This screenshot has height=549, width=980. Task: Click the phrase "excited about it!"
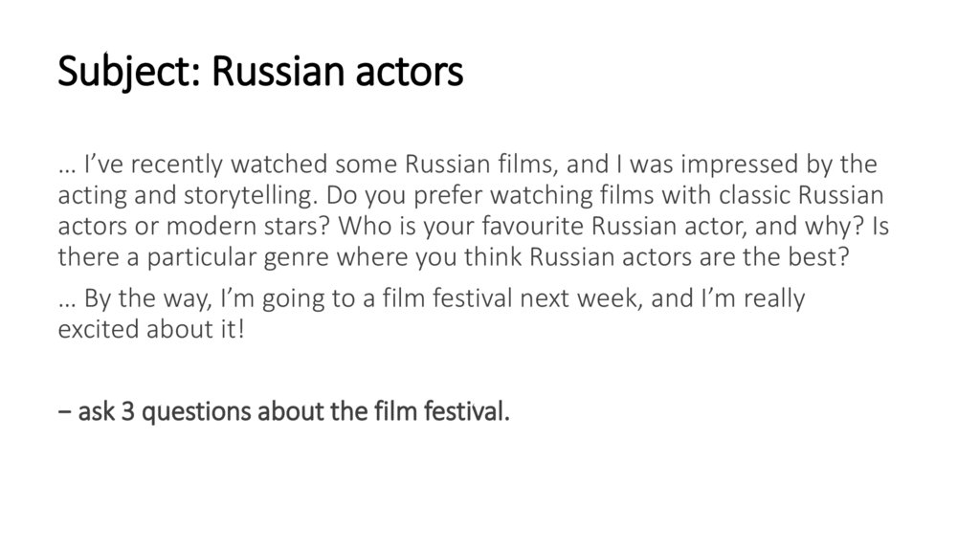click(x=151, y=327)
